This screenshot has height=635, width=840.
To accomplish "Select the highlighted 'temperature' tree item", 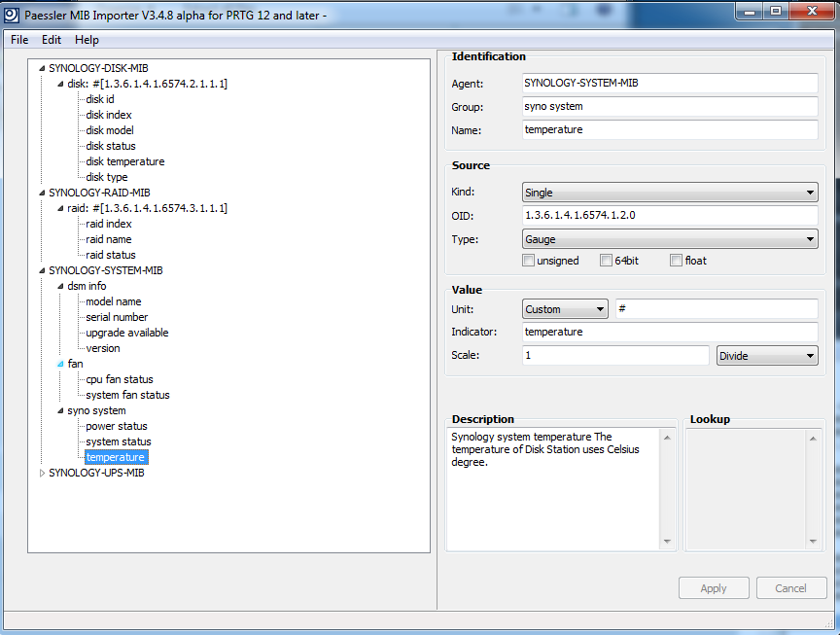I will click(x=116, y=457).
